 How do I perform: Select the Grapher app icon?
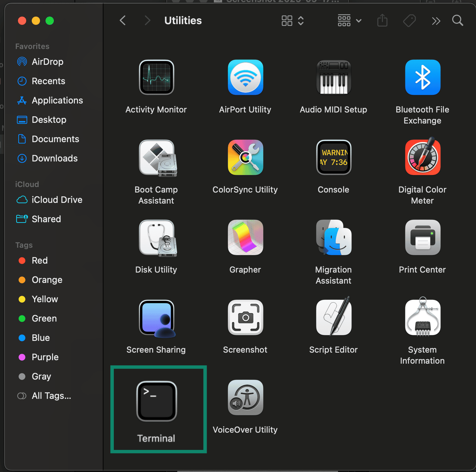[x=246, y=237]
